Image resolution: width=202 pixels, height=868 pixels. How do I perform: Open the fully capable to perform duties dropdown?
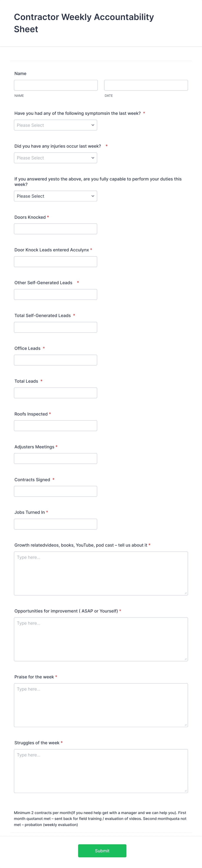click(x=56, y=196)
